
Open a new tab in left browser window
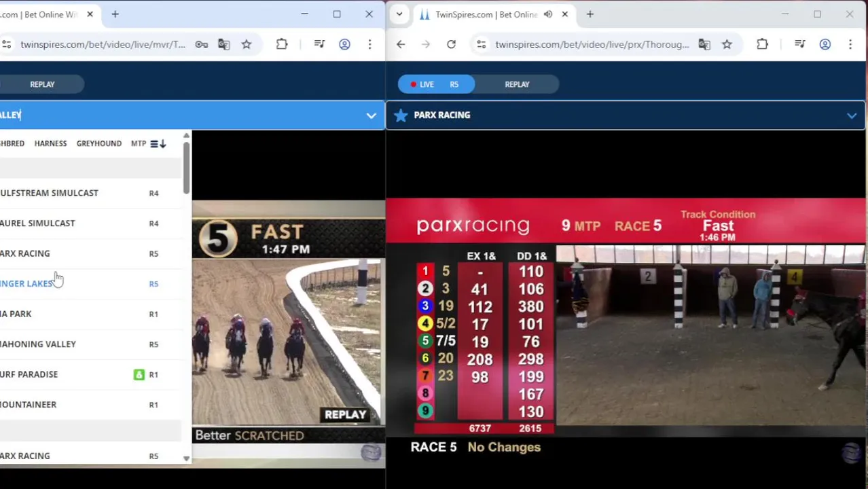pos(115,14)
